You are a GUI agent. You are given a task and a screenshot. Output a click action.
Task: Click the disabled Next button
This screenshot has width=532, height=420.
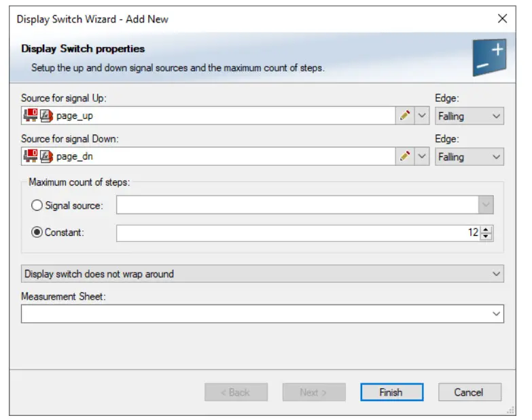click(314, 392)
